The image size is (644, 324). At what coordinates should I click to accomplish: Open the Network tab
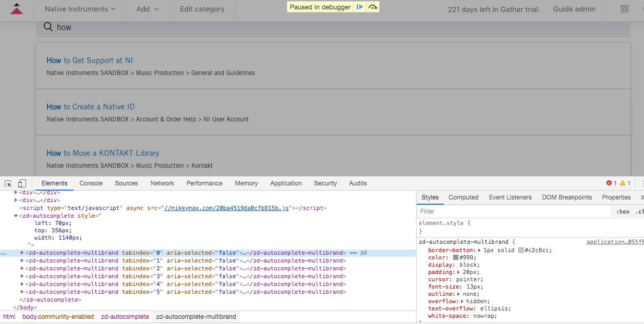[162, 183]
